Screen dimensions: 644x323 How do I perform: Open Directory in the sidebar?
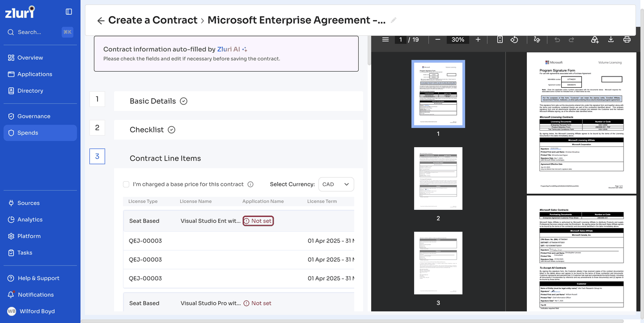click(x=40, y=91)
